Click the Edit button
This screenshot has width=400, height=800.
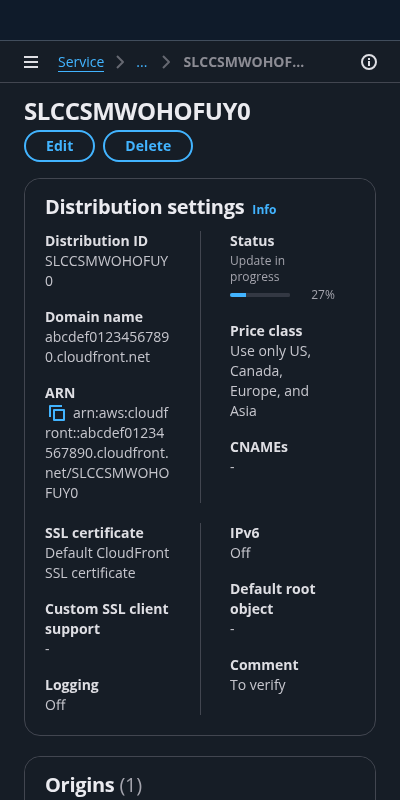pyautogui.click(x=60, y=146)
